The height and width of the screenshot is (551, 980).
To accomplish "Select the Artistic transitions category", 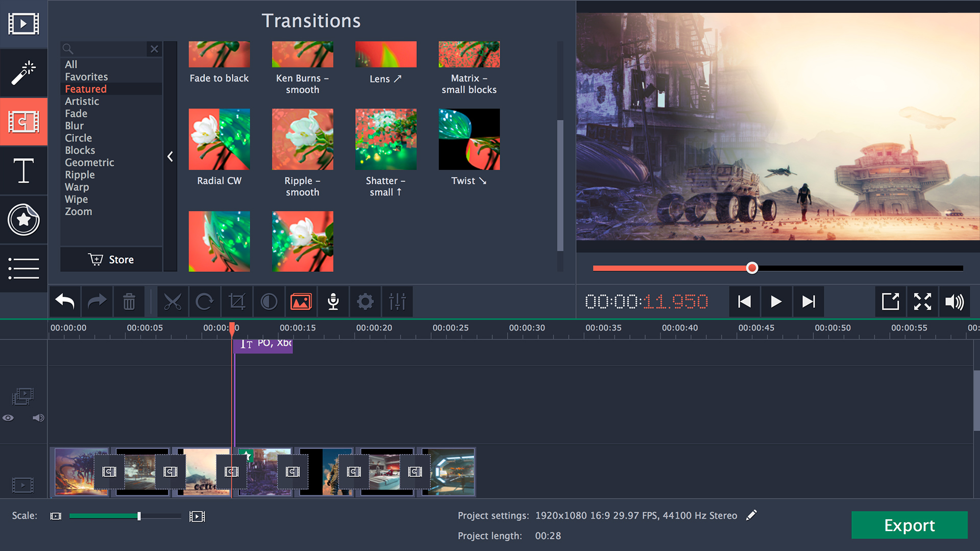I will coord(82,101).
